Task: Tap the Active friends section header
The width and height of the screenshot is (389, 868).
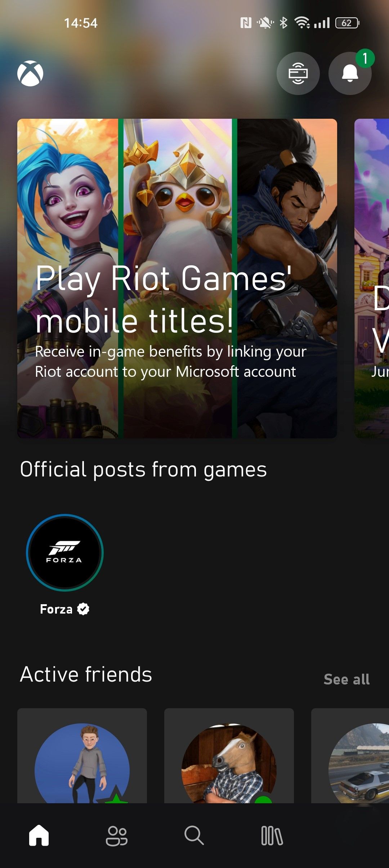Action: (x=85, y=675)
